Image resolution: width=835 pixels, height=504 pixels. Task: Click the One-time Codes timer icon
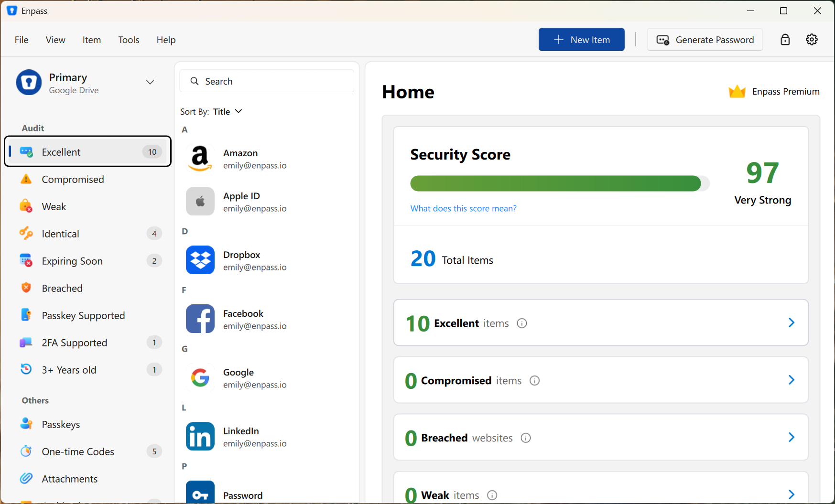[26, 451]
